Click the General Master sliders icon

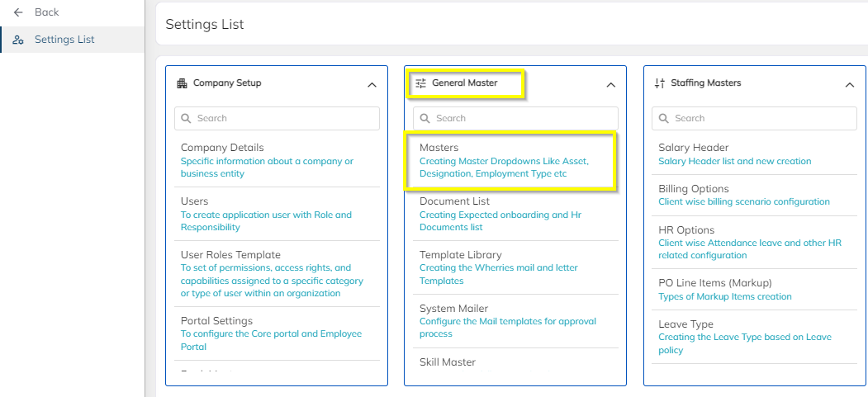tap(421, 83)
